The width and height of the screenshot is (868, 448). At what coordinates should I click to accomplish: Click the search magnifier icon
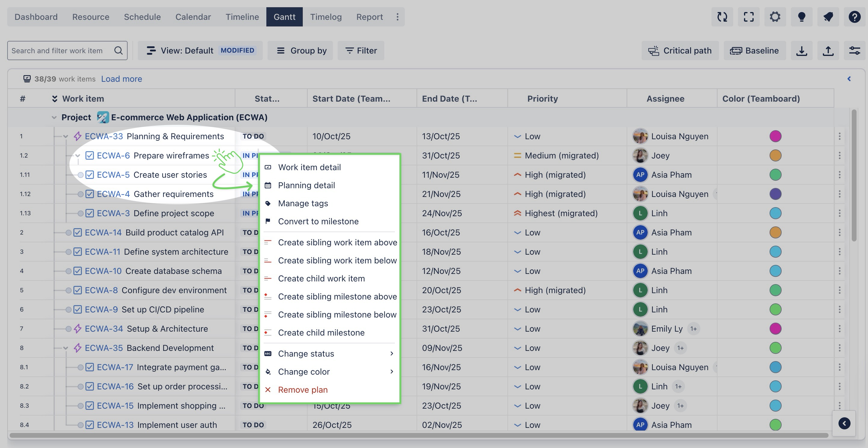pos(118,51)
